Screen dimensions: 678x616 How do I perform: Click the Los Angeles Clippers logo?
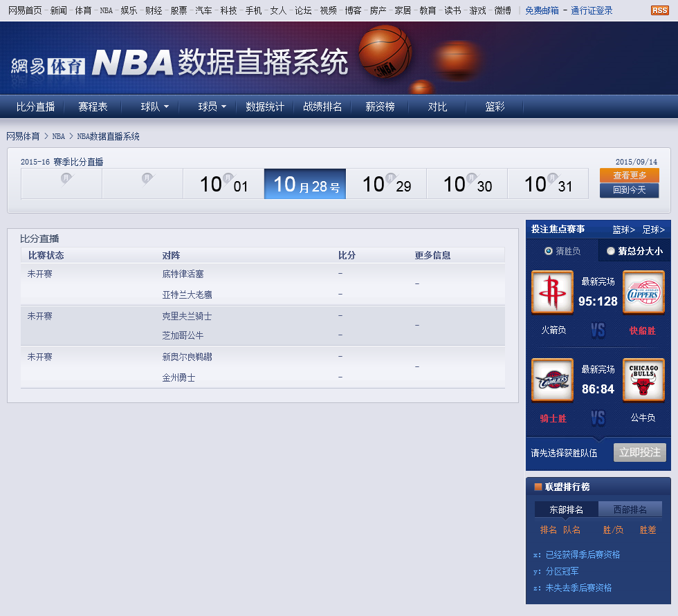(643, 292)
